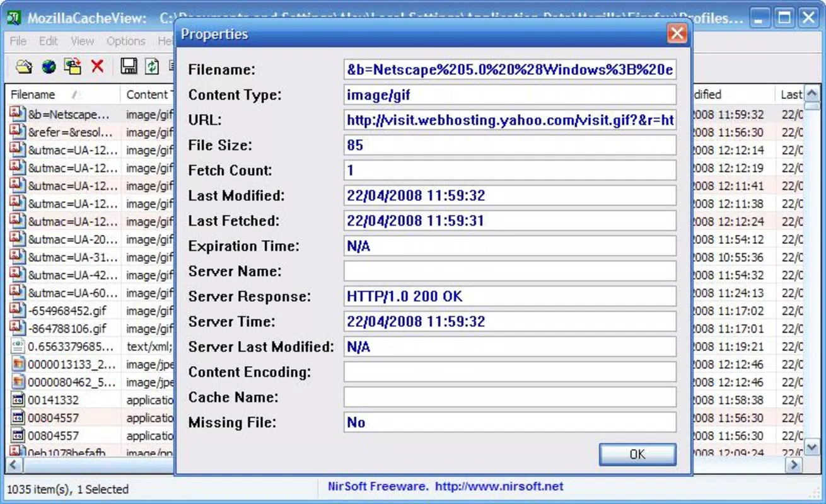This screenshot has width=826, height=504.
Task: Click the empty Content Encoding field
Action: tap(510, 372)
